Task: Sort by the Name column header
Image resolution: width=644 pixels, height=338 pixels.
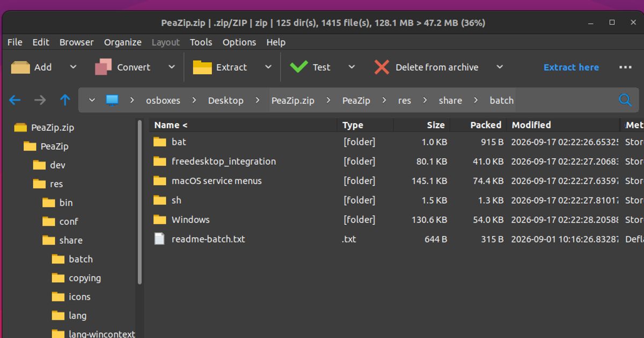Action: (244, 125)
